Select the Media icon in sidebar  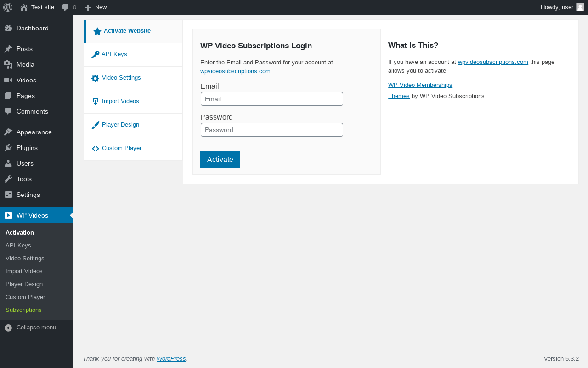(8, 64)
